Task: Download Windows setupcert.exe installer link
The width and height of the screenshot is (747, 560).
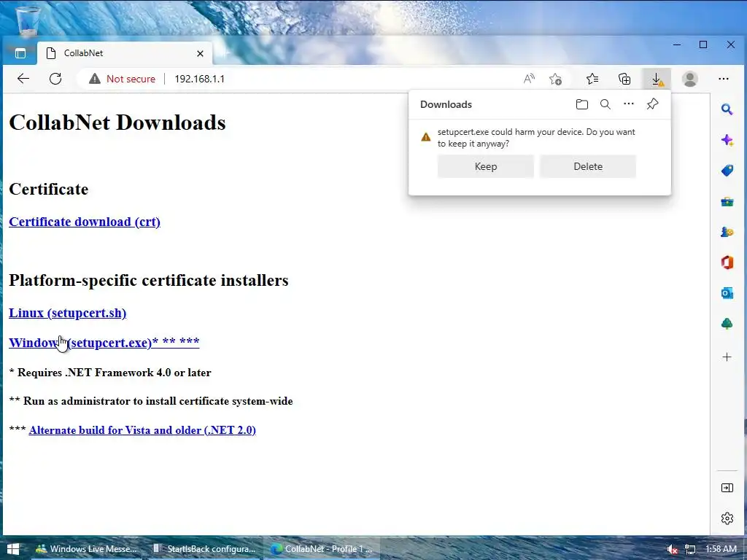Action: [104, 343]
